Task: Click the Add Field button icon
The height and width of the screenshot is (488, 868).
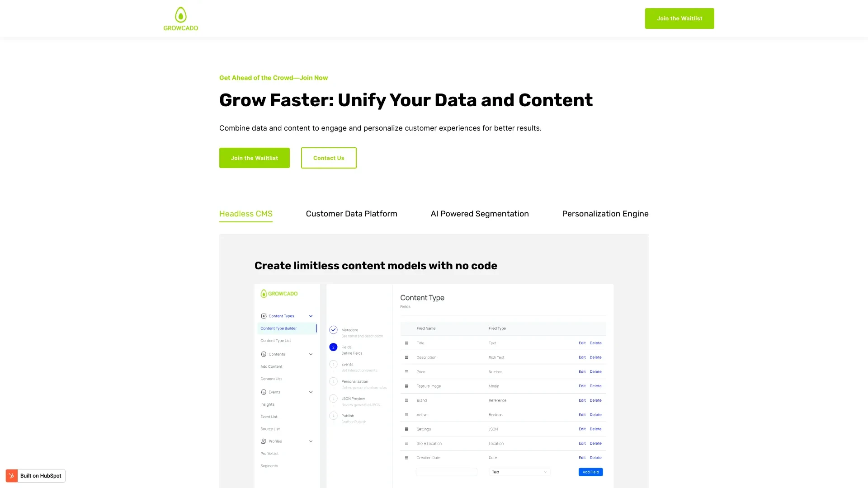Action: click(x=590, y=472)
